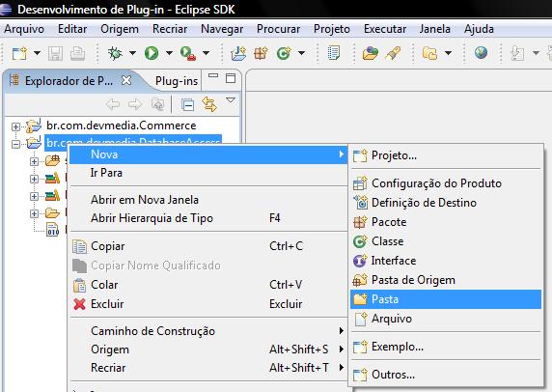Open the Arquivo menu

coord(24,29)
